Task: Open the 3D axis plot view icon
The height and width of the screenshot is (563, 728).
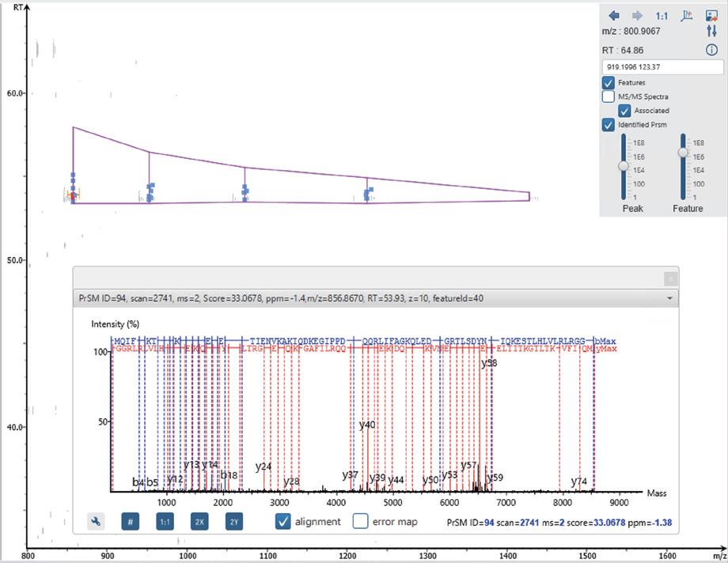Action: click(687, 15)
